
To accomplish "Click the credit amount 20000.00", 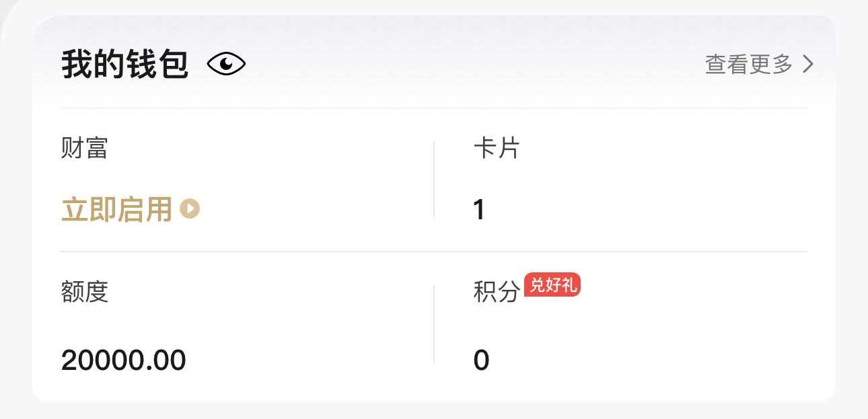I will tap(124, 360).
